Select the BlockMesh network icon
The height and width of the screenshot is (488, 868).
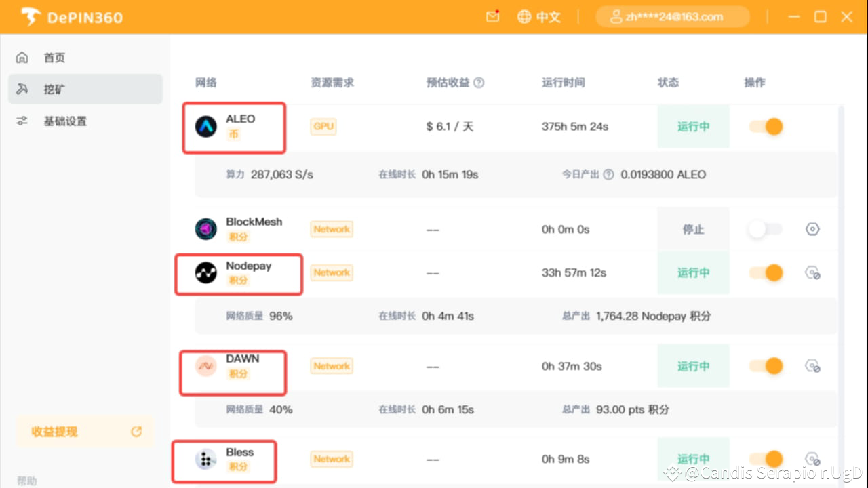coord(205,229)
